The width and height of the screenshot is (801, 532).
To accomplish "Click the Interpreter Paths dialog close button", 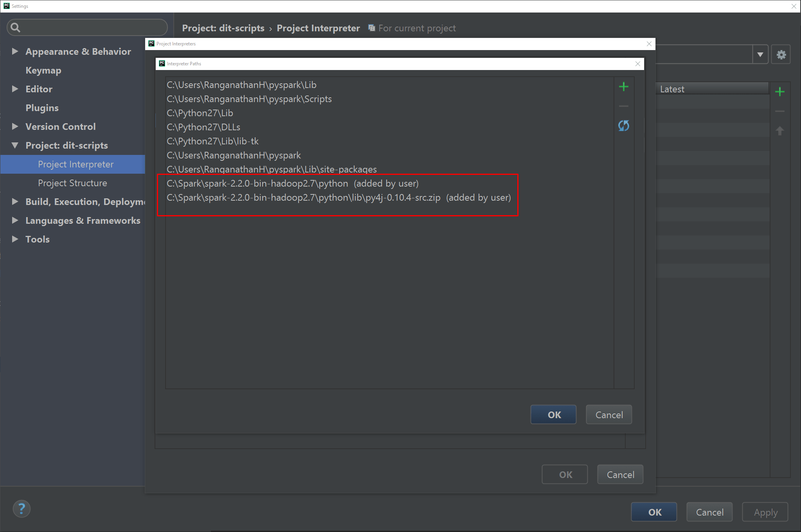I will coord(638,63).
